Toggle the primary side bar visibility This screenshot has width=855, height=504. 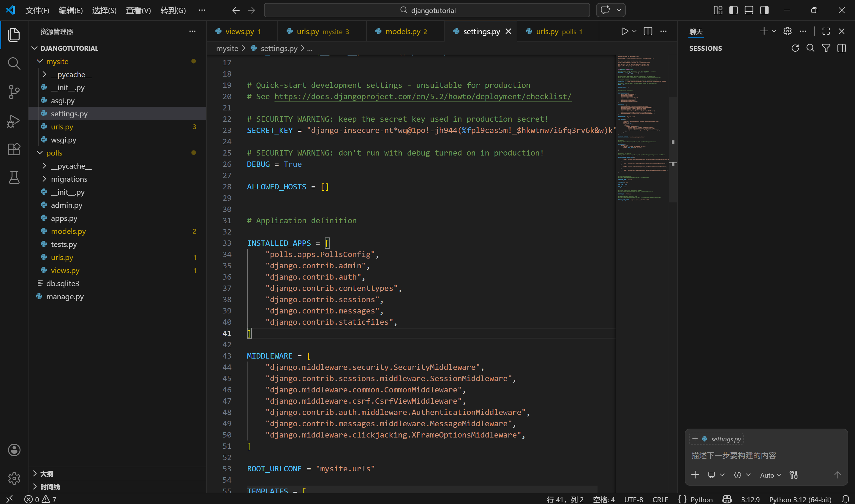[734, 10]
